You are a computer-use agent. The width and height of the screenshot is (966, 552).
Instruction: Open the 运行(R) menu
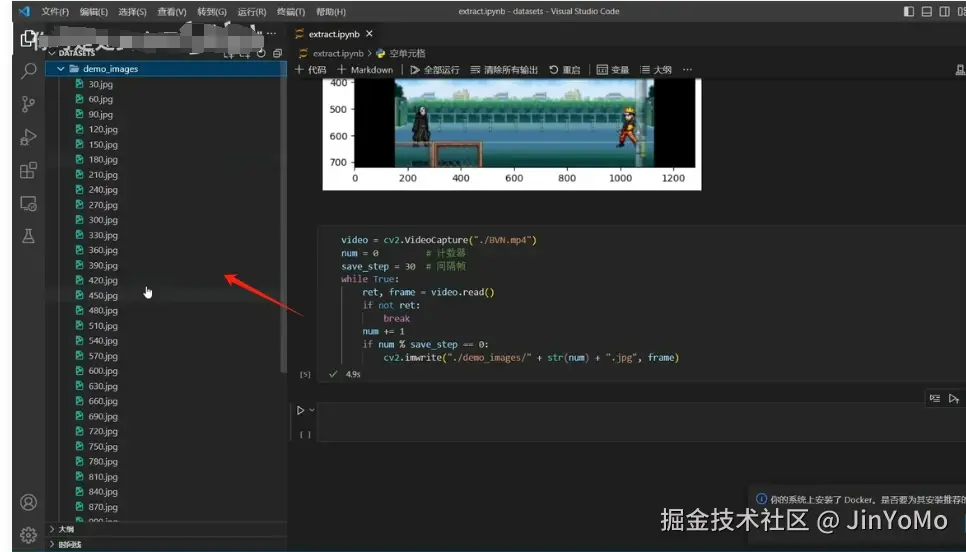252,12
